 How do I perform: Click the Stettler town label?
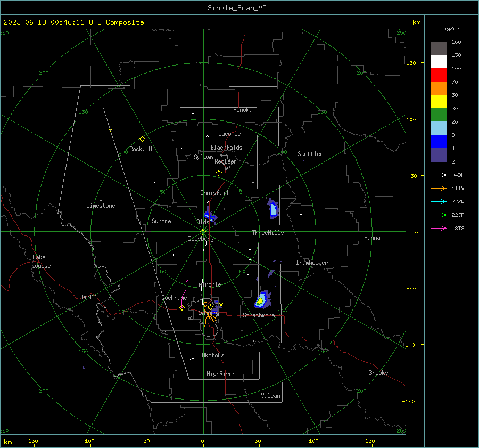(310, 154)
